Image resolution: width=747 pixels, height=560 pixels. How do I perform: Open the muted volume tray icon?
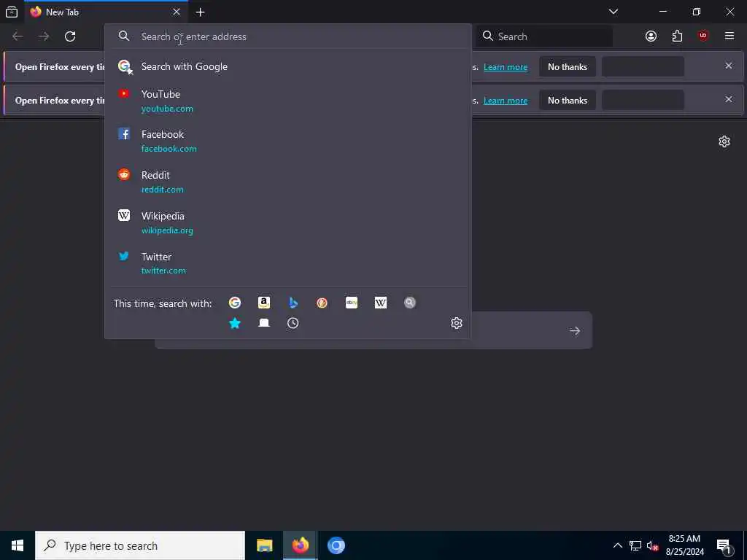652,545
